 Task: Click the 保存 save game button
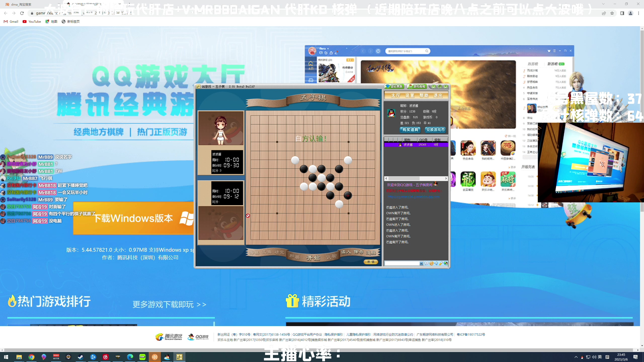click(x=358, y=252)
